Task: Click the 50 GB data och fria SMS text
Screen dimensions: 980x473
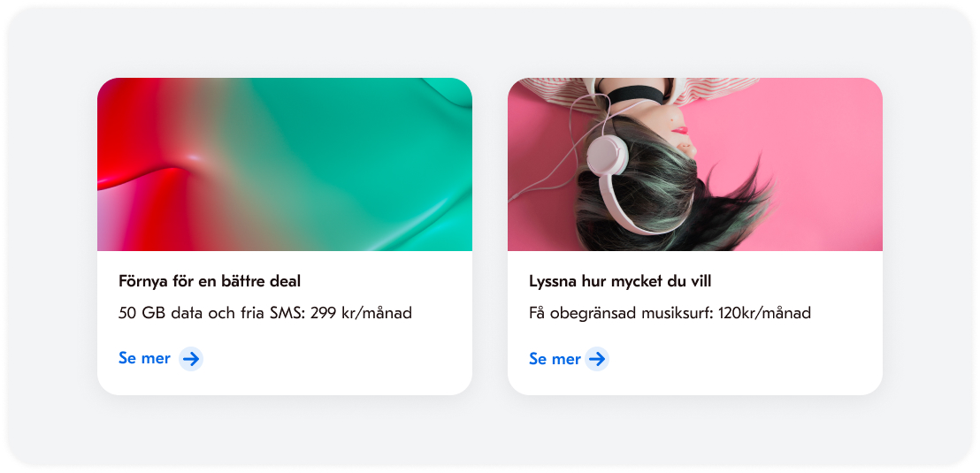Action: (265, 313)
